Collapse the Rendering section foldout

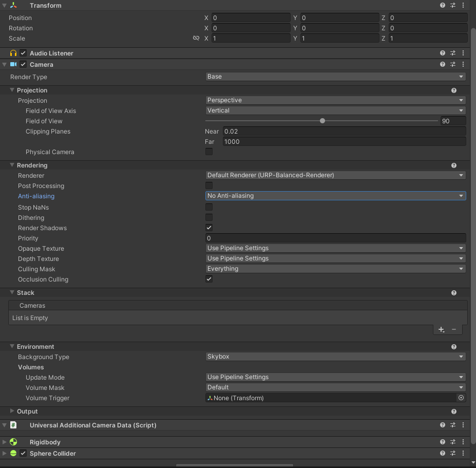pos(12,165)
